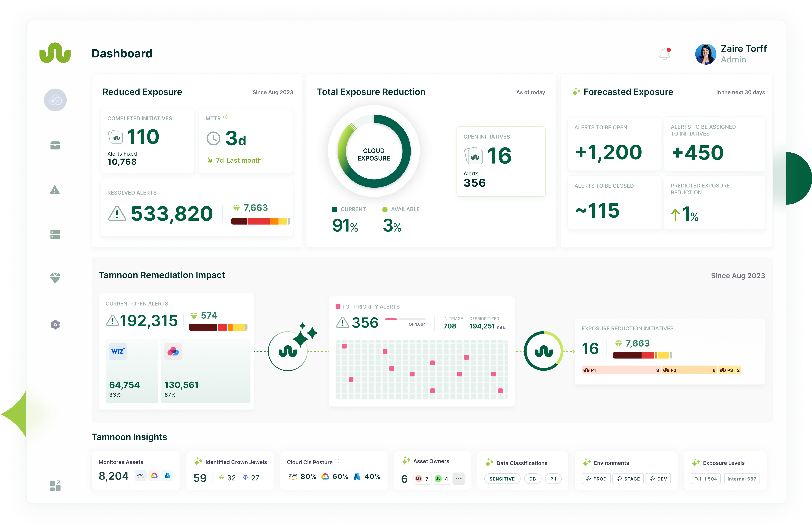
Task: Click the Internal 687 exposure level button
Action: coord(742,478)
